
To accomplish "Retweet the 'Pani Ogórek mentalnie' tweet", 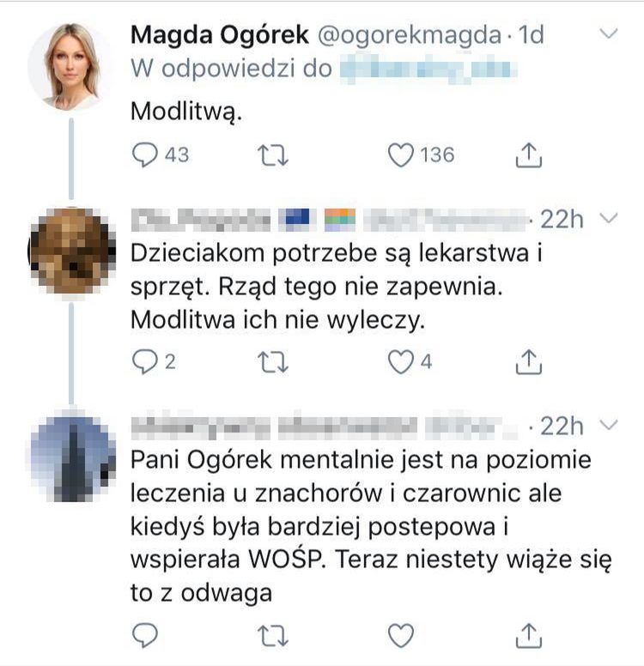I will (x=273, y=635).
